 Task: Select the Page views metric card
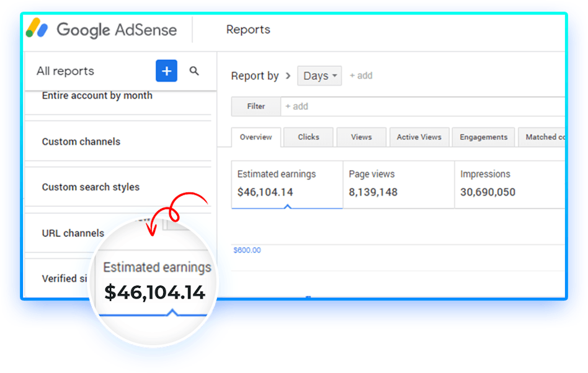tap(398, 184)
